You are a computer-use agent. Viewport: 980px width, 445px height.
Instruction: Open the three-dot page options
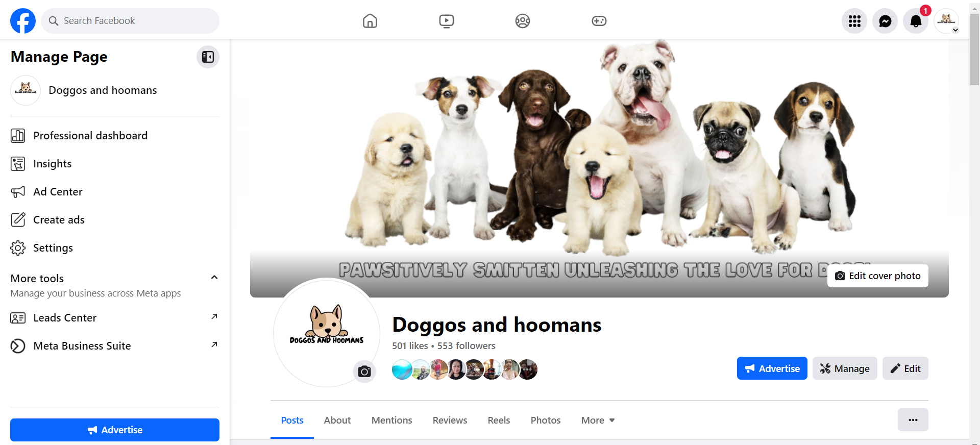click(913, 420)
